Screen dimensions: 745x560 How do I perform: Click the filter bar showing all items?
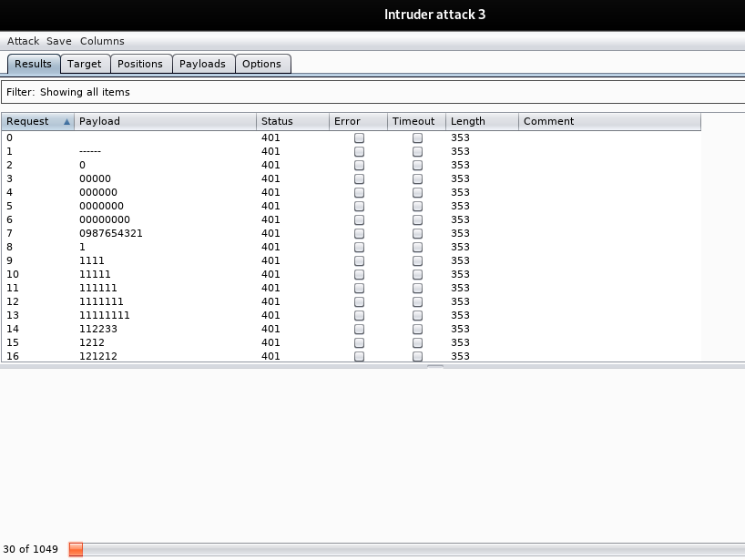(372, 92)
